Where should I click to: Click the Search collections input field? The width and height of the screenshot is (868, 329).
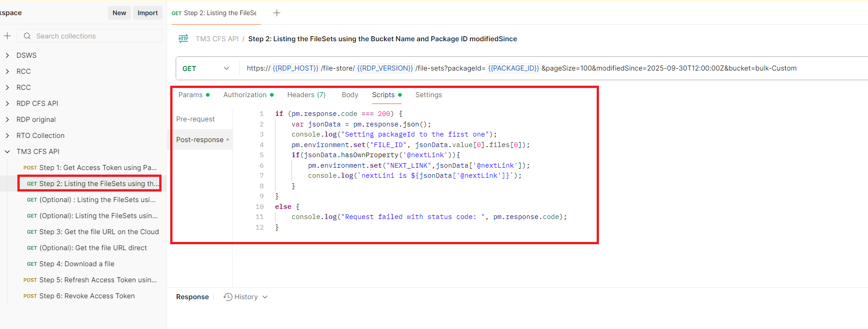click(x=96, y=36)
